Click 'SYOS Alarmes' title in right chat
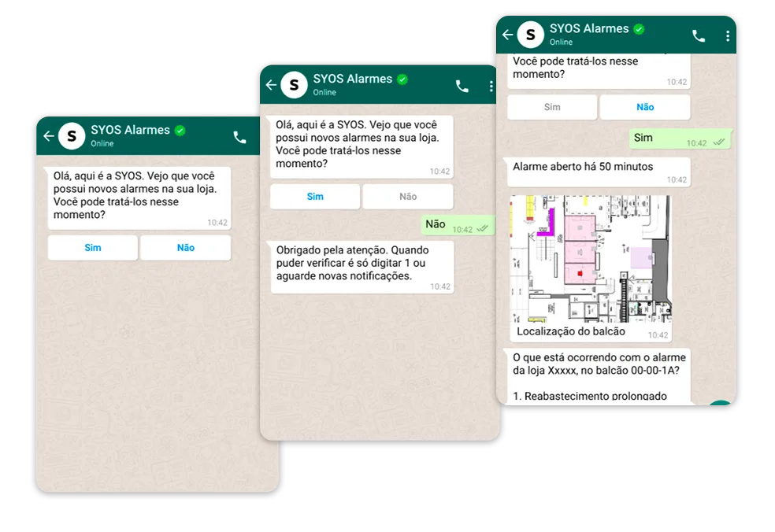Screen dimensions: 775x532 [589, 28]
